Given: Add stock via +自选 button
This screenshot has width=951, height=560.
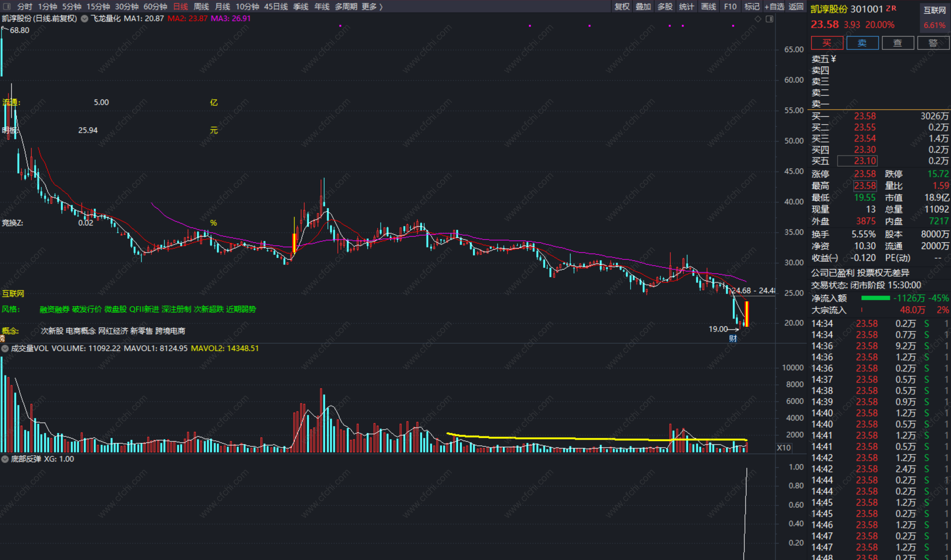Looking at the screenshot, I should click(x=774, y=7).
